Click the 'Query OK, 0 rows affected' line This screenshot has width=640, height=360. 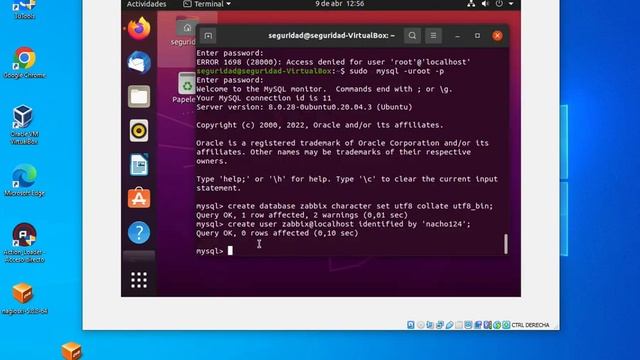(277, 233)
